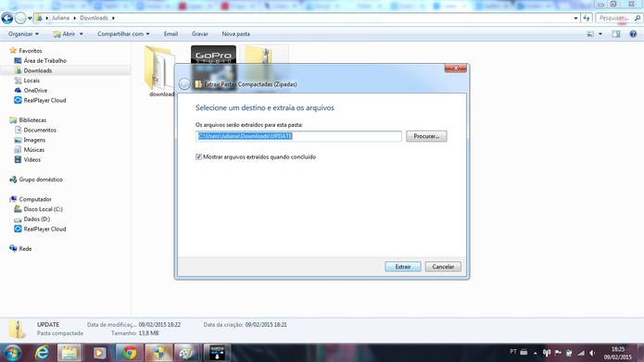Select the Gravar toolbar item
This screenshot has height=362, width=644.
coord(199,34)
